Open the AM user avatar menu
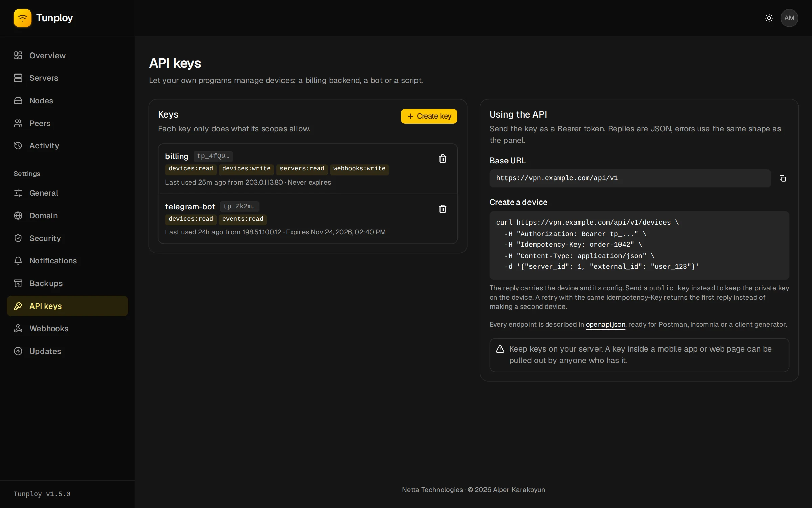This screenshot has width=812, height=508. pyautogui.click(x=789, y=18)
